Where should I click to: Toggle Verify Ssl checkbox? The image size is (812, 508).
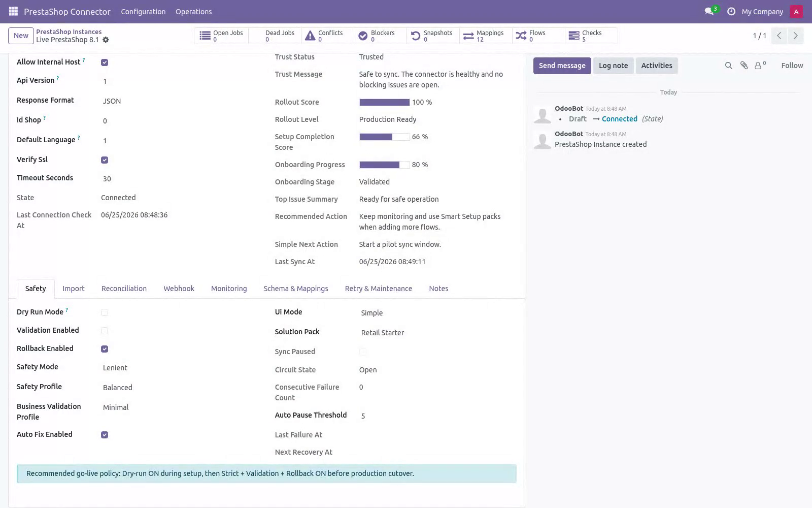[105, 160]
